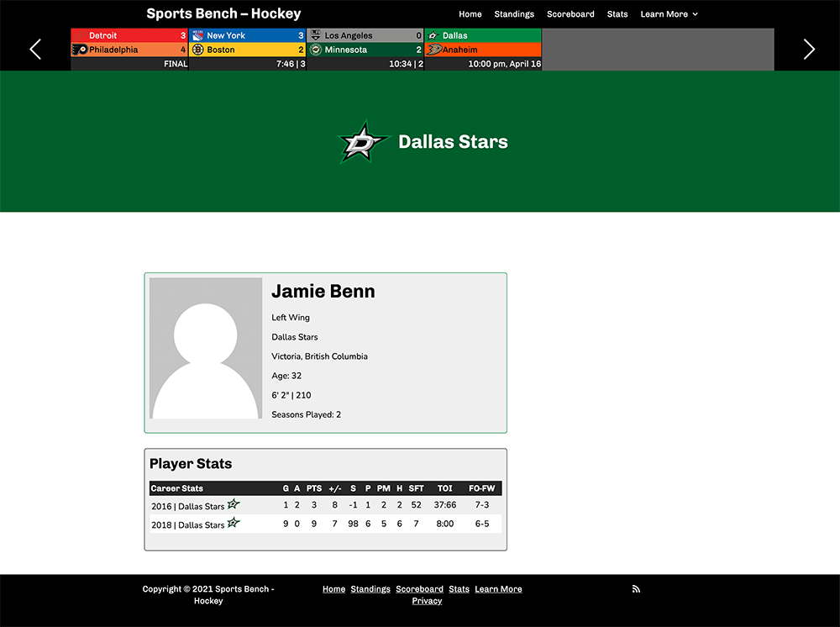Screen dimensions: 840x627
Task: Click the Age: 32 text
Action: [286, 376]
